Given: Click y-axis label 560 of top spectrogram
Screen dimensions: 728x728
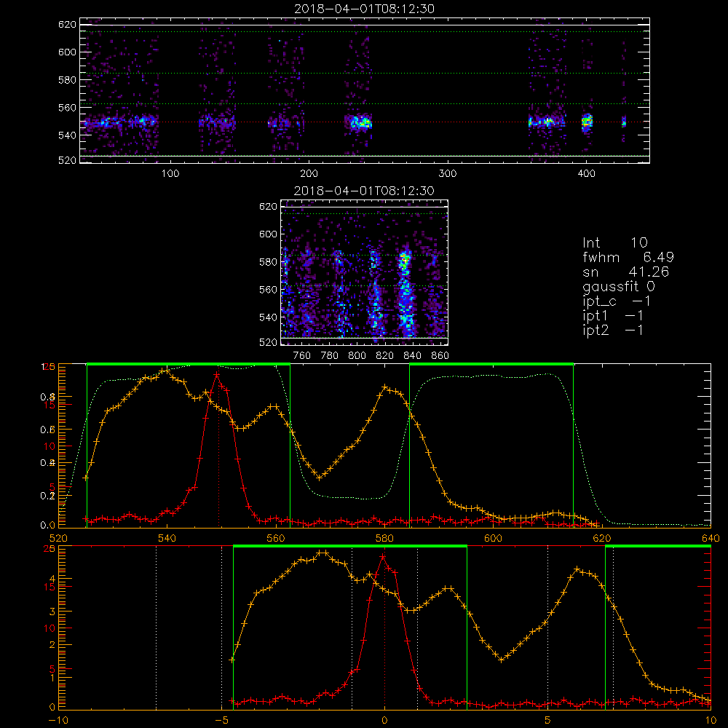Looking at the screenshot, I should pos(67,107).
